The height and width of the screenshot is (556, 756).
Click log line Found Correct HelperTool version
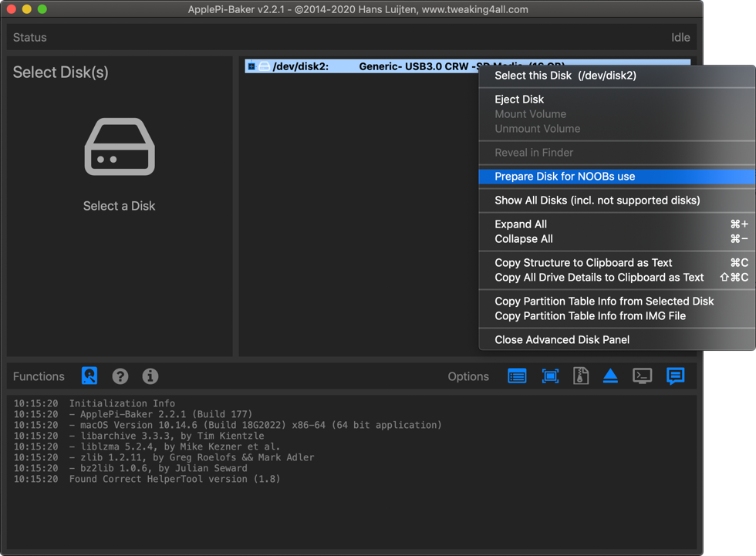tap(174, 479)
